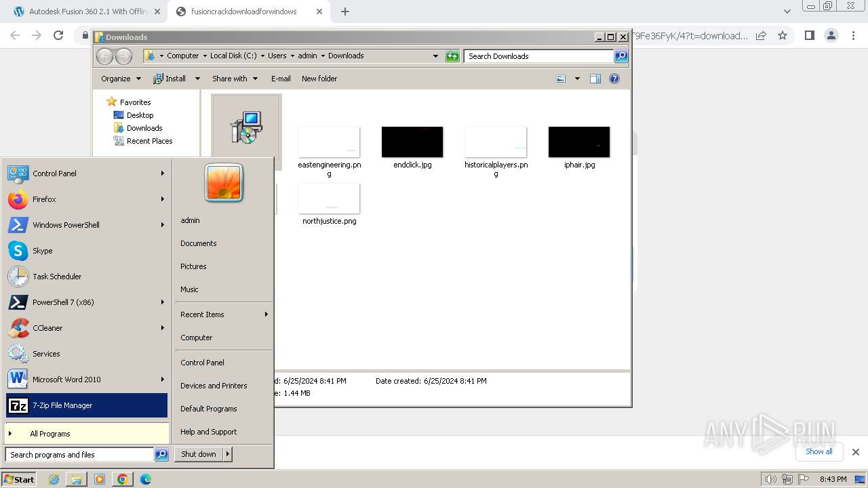
Task: Click Explorer forward navigation arrow
Action: coord(123,56)
